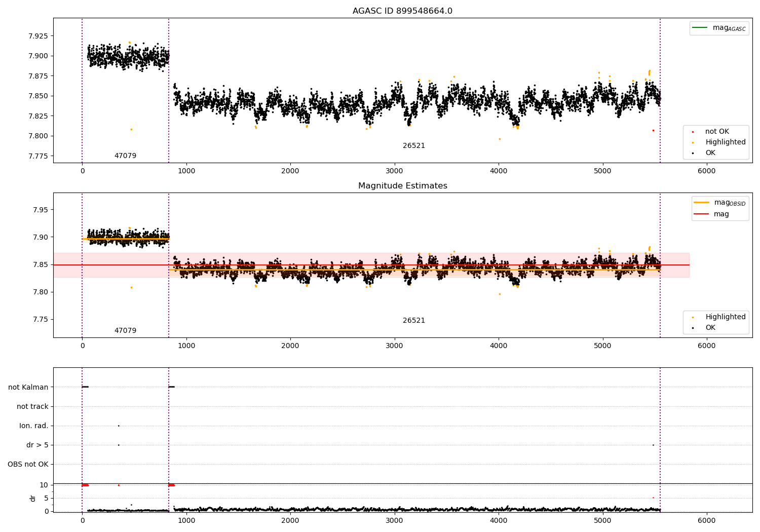The height and width of the screenshot is (532, 760).
Task: Click the "OBS not OK" row label
Action: [x=28, y=465]
